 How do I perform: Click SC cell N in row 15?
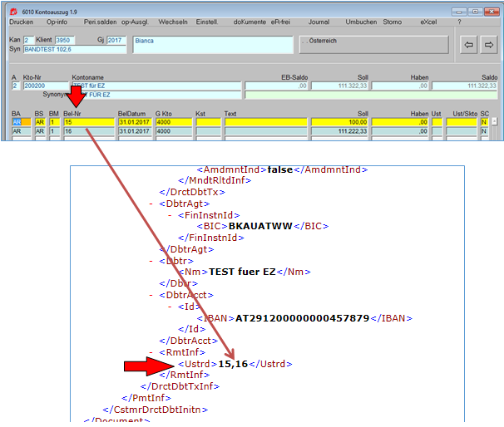(484, 122)
